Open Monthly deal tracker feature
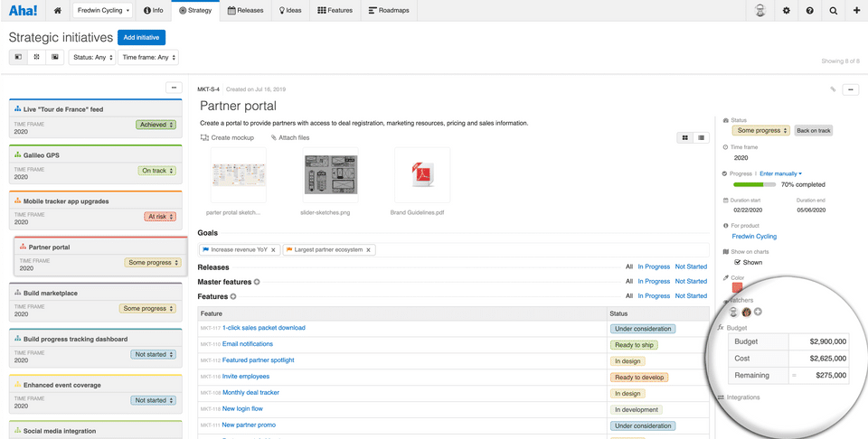868x439 pixels. 250,393
